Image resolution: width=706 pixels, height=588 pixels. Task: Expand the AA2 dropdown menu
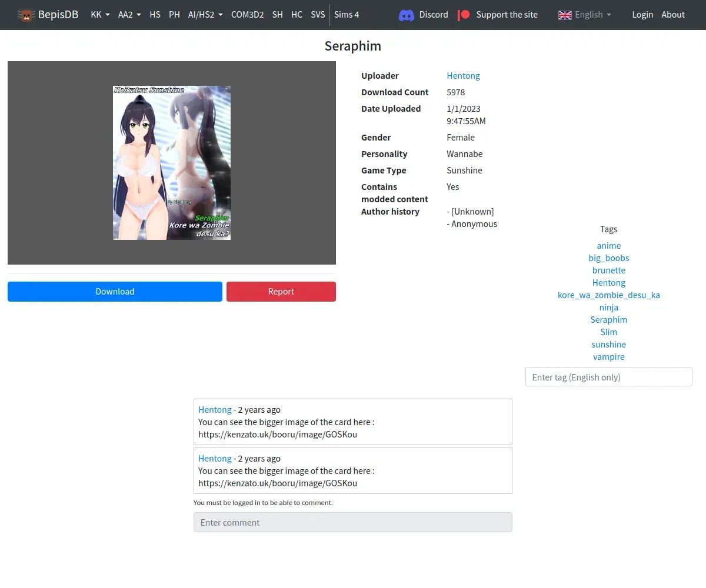tap(129, 15)
